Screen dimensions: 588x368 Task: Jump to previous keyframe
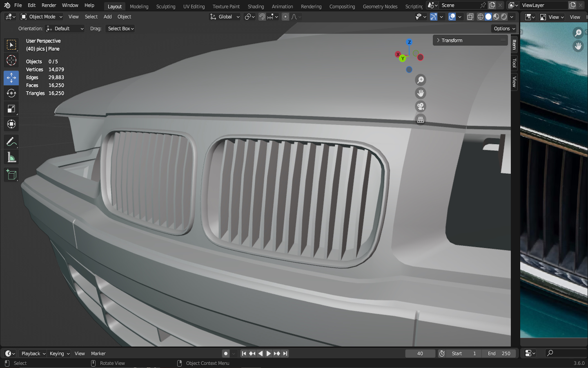click(x=252, y=354)
